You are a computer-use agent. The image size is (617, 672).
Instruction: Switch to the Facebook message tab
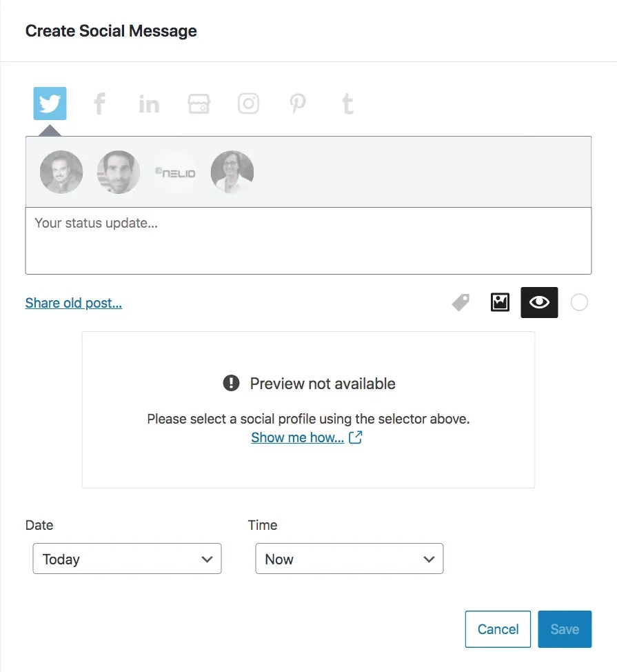[x=99, y=103]
